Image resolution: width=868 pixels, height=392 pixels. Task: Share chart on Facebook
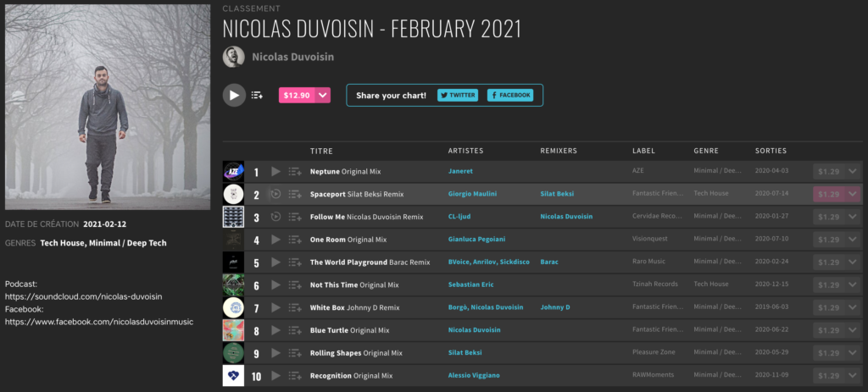coord(509,95)
